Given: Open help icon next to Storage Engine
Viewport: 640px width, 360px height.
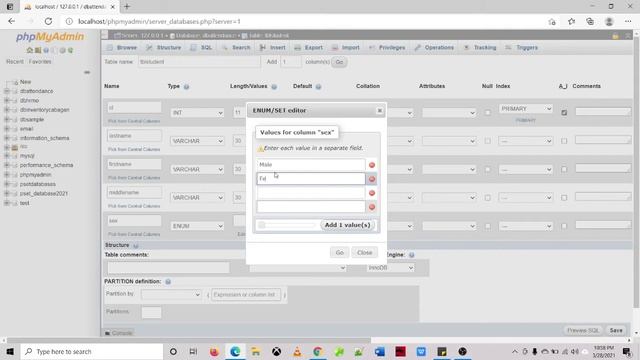Looking at the screenshot, I should tap(412, 255).
